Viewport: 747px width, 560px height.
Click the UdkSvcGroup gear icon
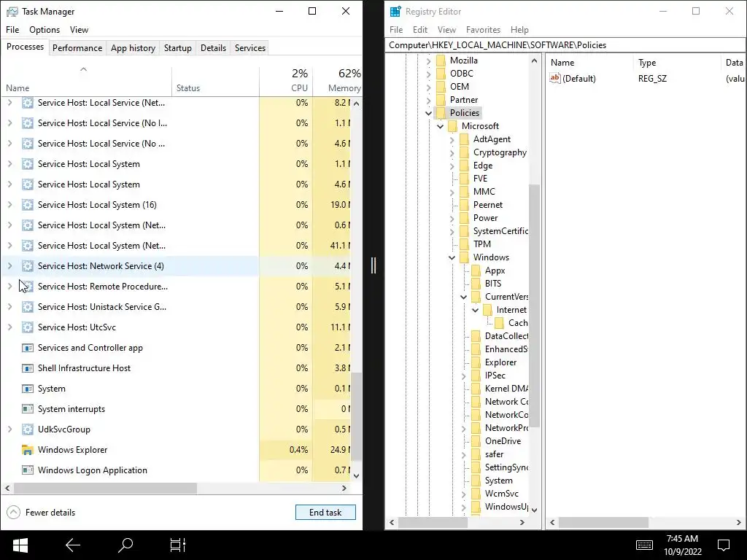[x=28, y=429]
